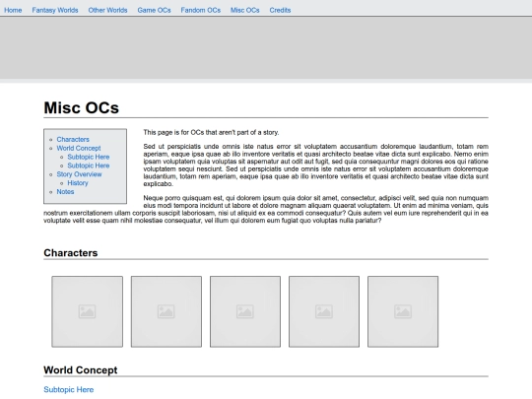
Task: Click first Subtopic Here in contents box
Action: pyautogui.click(x=89, y=157)
